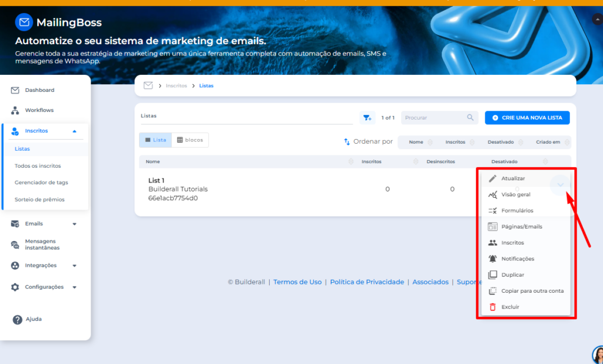Open the Termos de Uso link

[297, 282]
